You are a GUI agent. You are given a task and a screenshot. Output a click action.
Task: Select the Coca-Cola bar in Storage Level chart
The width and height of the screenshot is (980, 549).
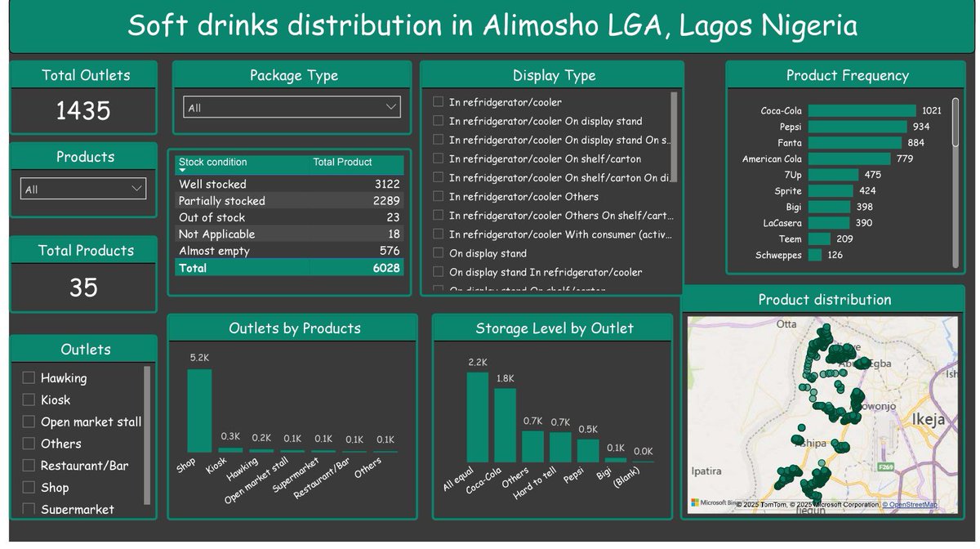click(x=506, y=426)
